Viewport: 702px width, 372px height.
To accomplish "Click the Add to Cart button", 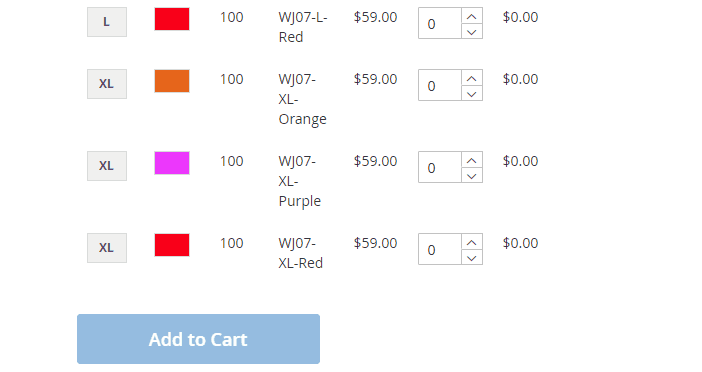I will pos(198,339).
